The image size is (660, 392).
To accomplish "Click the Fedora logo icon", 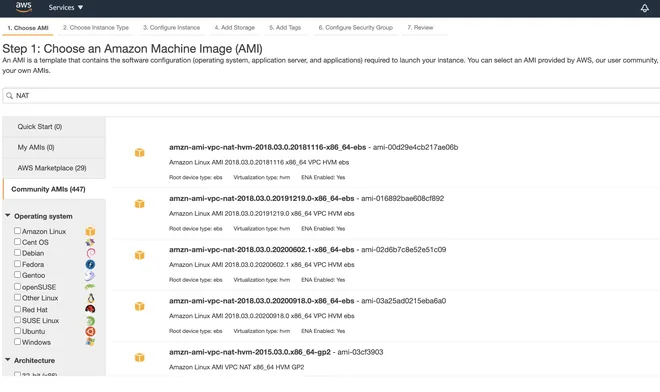I will coord(90,264).
